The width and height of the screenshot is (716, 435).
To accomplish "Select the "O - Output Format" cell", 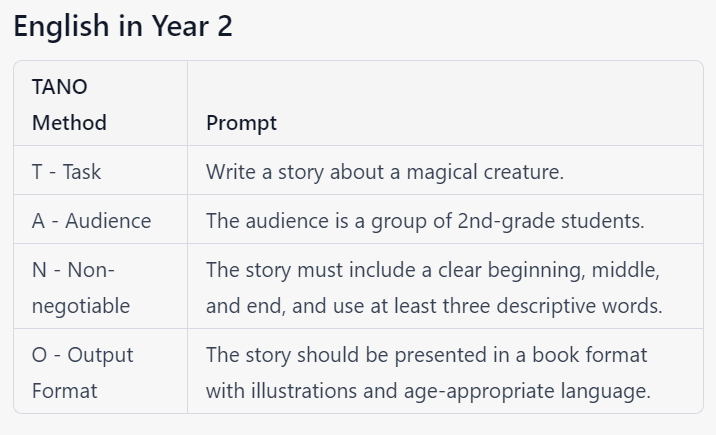I will tap(82, 373).
